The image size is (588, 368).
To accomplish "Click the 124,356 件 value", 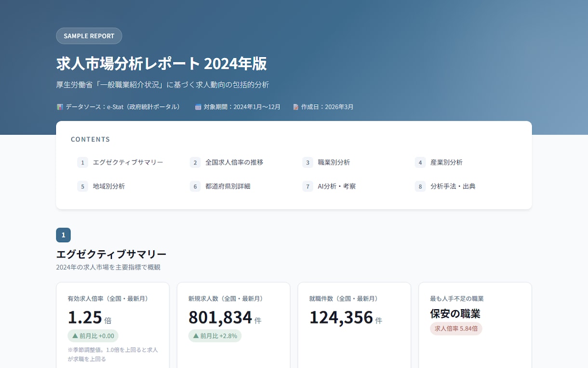I will pyautogui.click(x=346, y=318).
